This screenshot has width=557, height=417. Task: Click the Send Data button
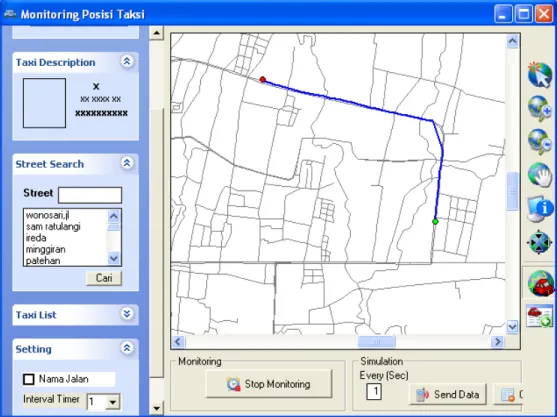point(448,394)
